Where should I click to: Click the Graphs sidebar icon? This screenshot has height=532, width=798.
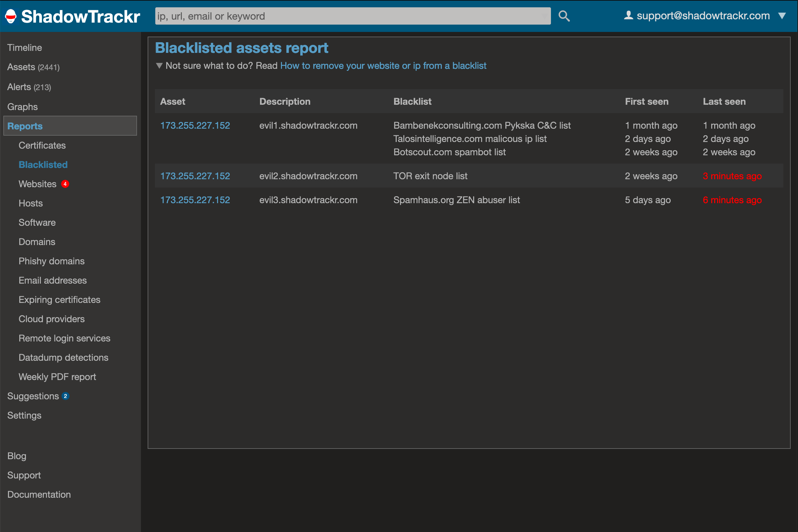[x=23, y=106]
